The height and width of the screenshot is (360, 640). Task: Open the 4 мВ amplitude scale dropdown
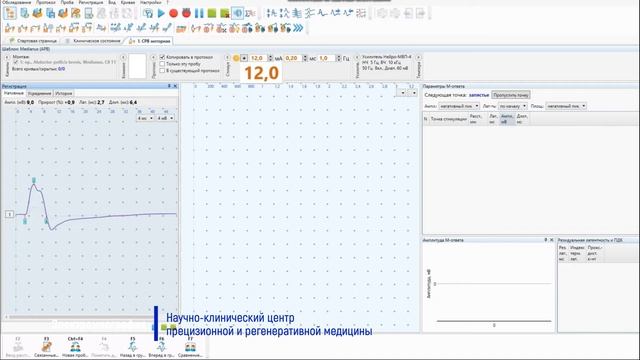pos(165,118)
